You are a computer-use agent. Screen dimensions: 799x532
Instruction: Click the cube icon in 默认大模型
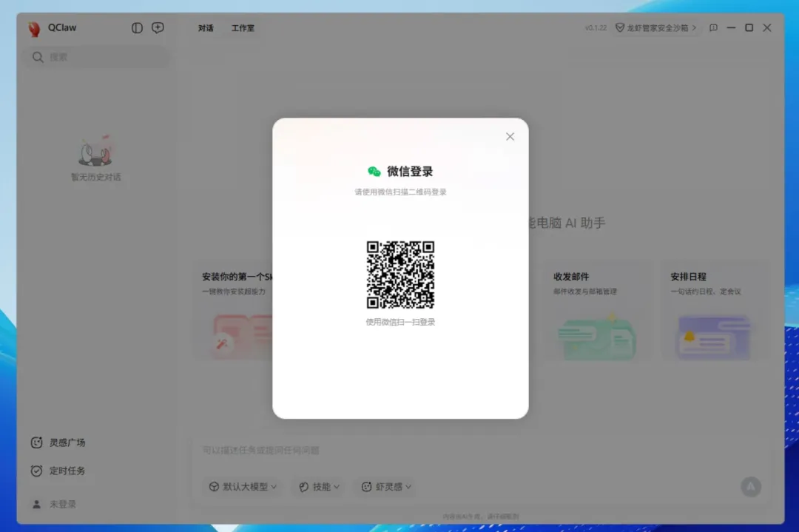click(x=214, y=487)
